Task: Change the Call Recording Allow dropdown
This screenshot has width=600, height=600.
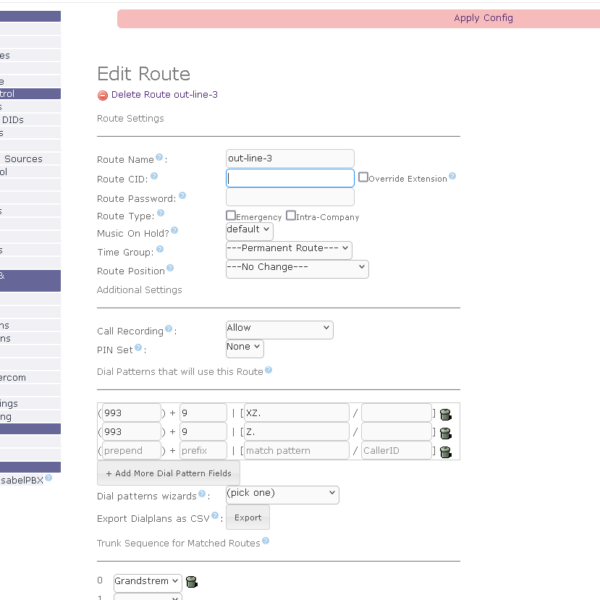Action: (279, 329)
